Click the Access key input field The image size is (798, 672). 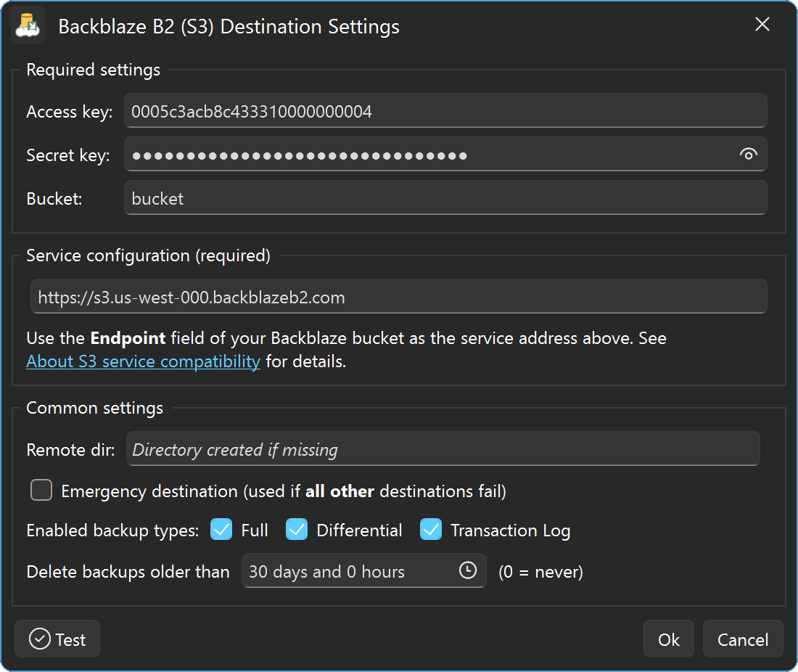click(x=445, y=110)
